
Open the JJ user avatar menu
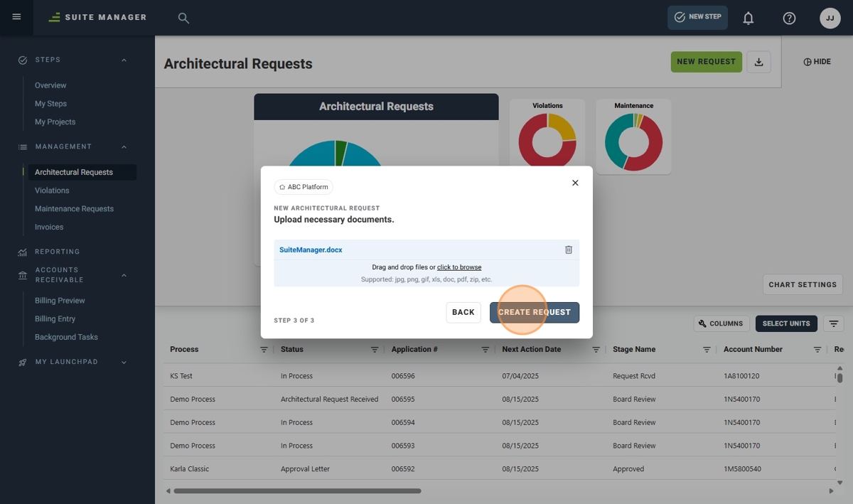pos(830,18)
